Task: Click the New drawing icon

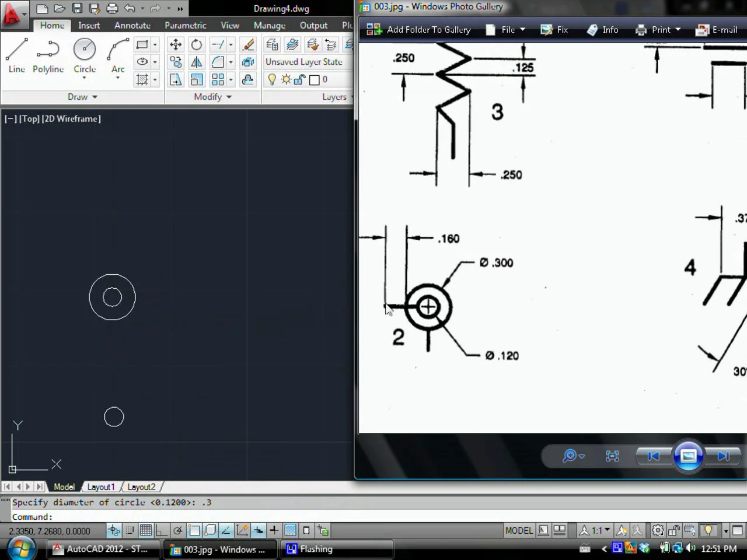Action: tap(42, 8)
